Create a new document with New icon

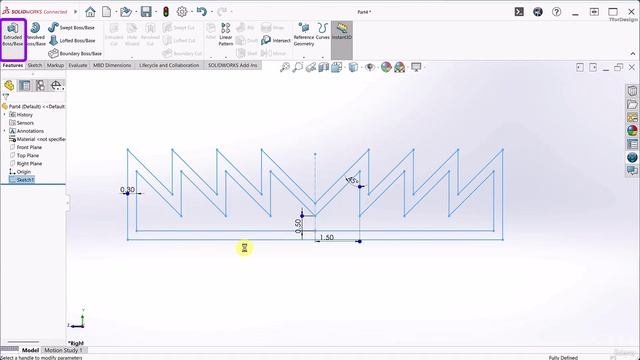coord(107,12)
